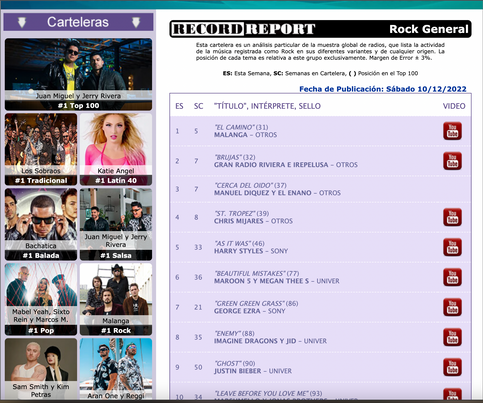483x403 pixels.
Task: Click the right down arrow beside Carteleras
Action: (x=136, y=22)
